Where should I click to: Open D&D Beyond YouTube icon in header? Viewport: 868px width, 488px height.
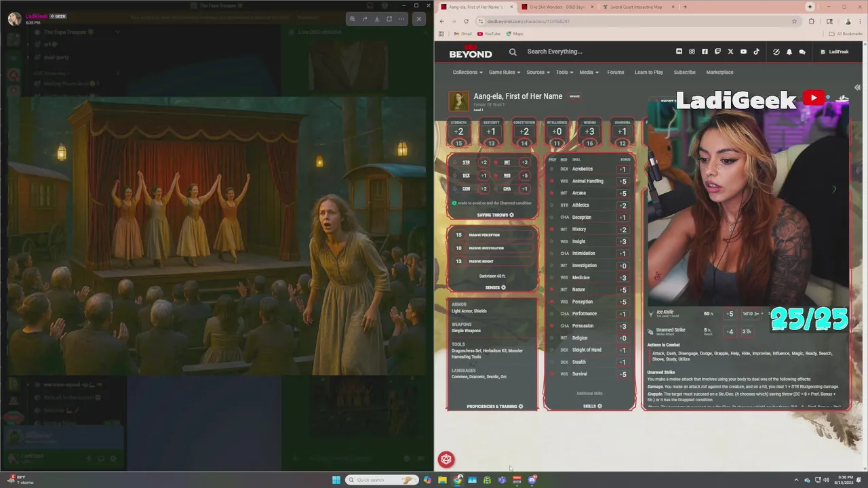point(743,52)
